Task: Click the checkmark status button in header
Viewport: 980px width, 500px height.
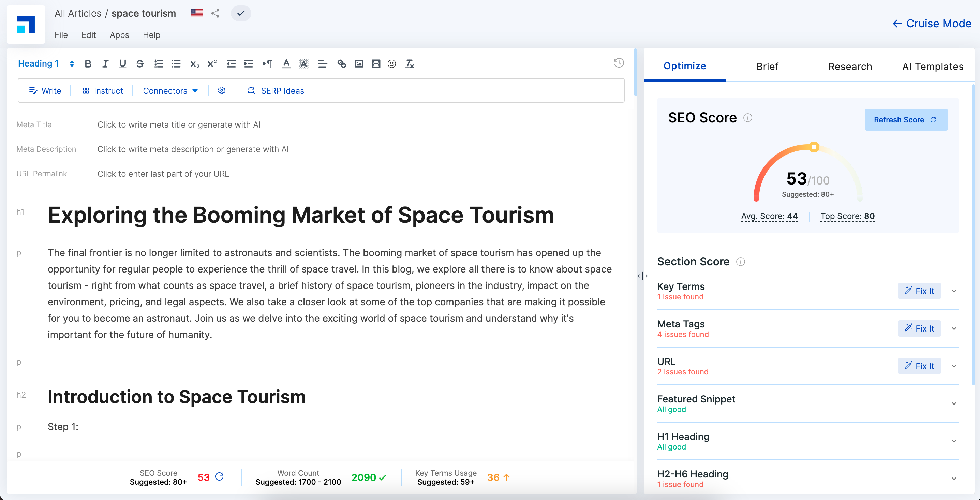Action: (x=241, y=13)
